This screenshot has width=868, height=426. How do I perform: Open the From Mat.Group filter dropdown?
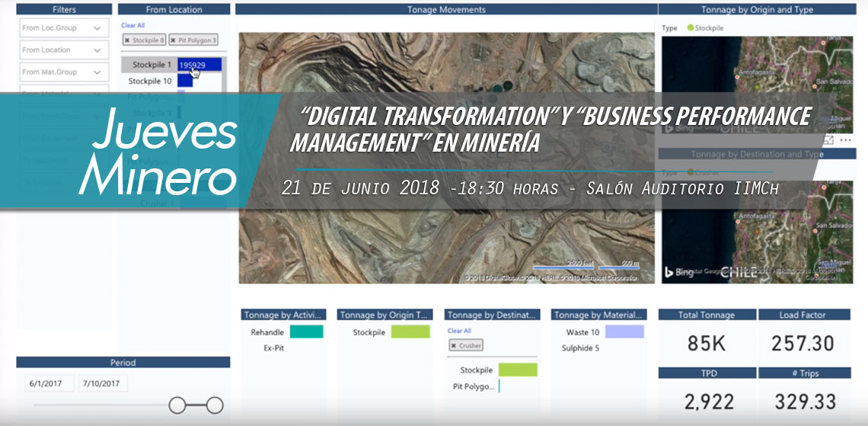tap(64, 72)
